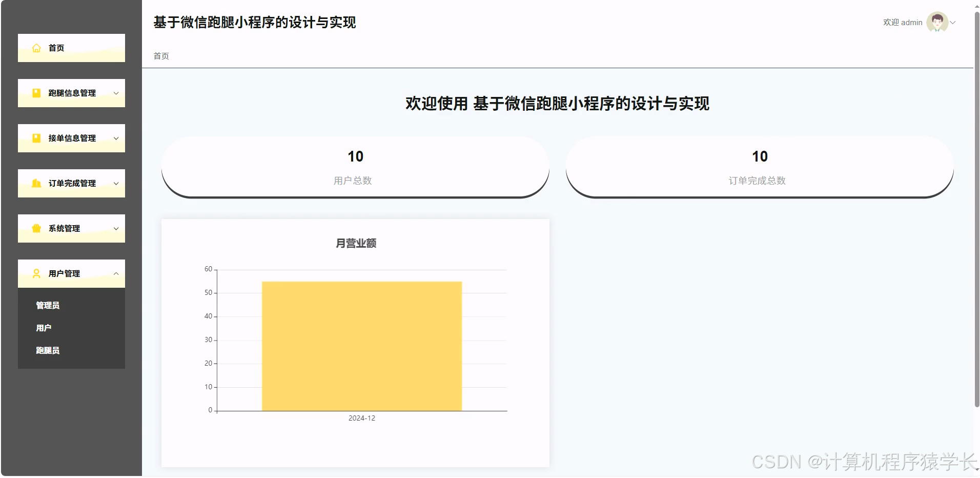Image resolution: width=980 pixels, height=478 pixels.
Task: Collapse the 用户管理 section chevron
Action: (x=116, y=273)
